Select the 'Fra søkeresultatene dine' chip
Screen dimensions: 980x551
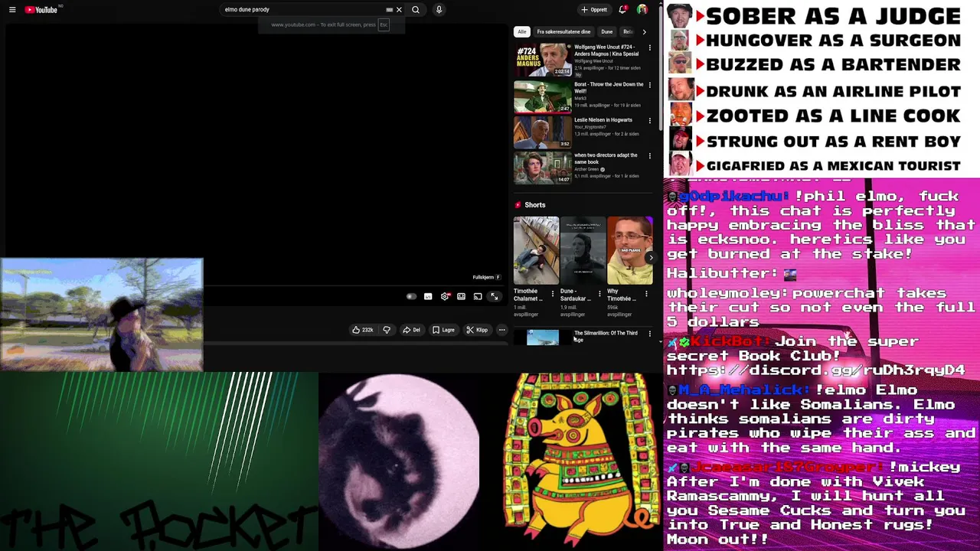click(x=563, y=32)
